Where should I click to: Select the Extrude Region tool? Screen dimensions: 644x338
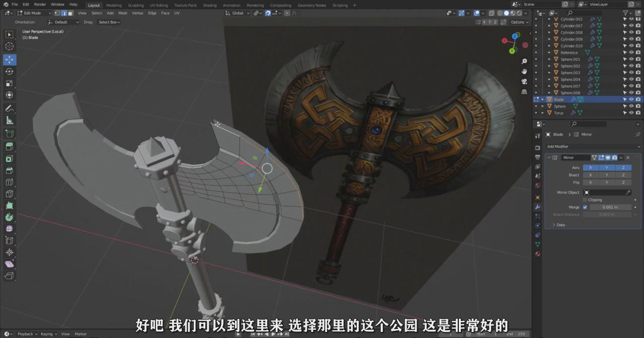click(x=10, y=146)
